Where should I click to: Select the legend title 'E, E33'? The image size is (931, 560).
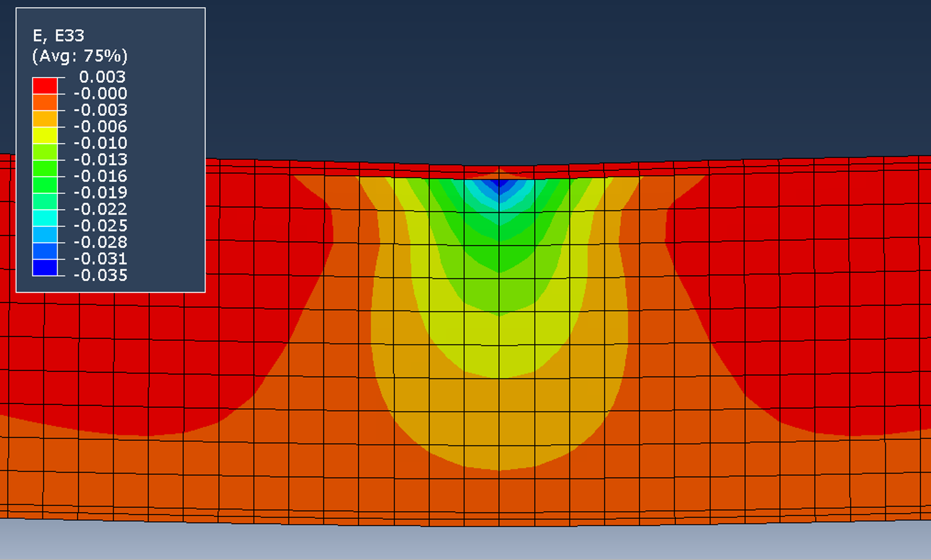[x=58, y=36]
